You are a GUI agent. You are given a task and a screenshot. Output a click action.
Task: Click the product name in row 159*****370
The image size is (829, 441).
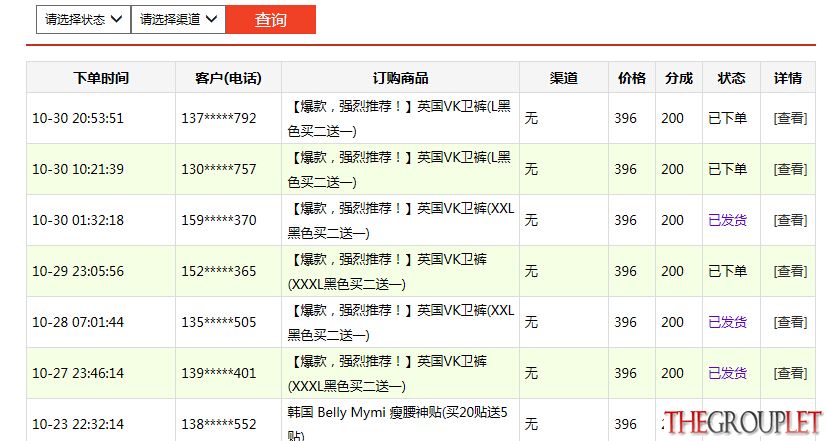pyautogui.click(x=401, y=220)
